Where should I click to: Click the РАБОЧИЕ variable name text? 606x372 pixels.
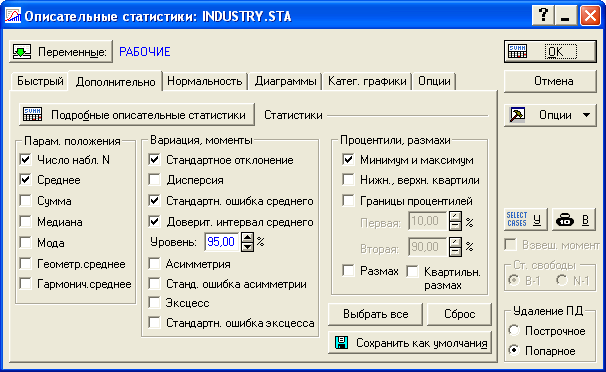point(145,52)
